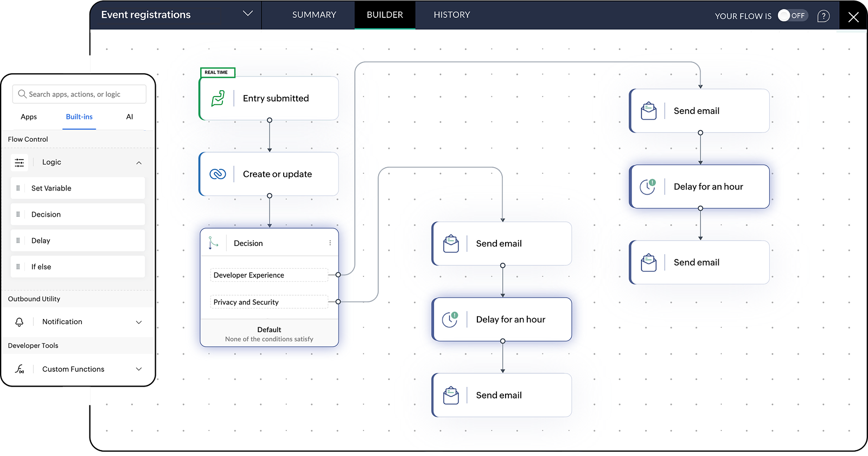Image resolution: width=868 pixels, height=456 pixels.
Task: Expand the Notification section
Action: pos(139,322)
